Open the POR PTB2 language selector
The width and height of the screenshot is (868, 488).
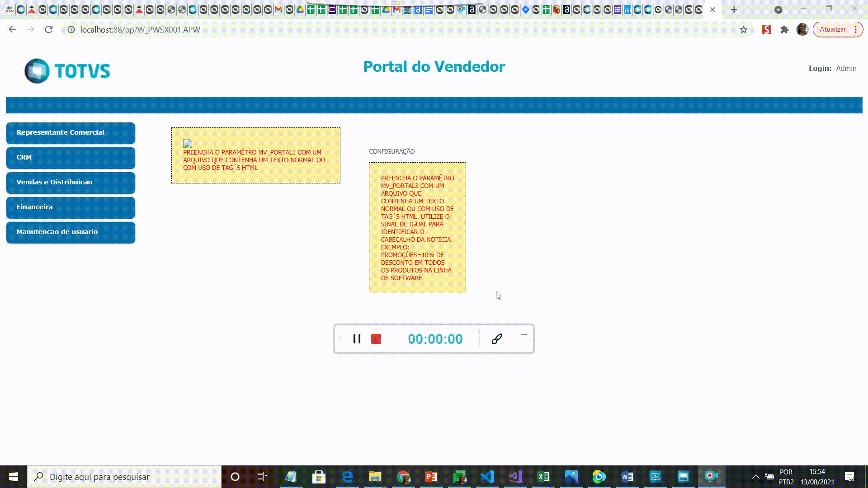786,477
